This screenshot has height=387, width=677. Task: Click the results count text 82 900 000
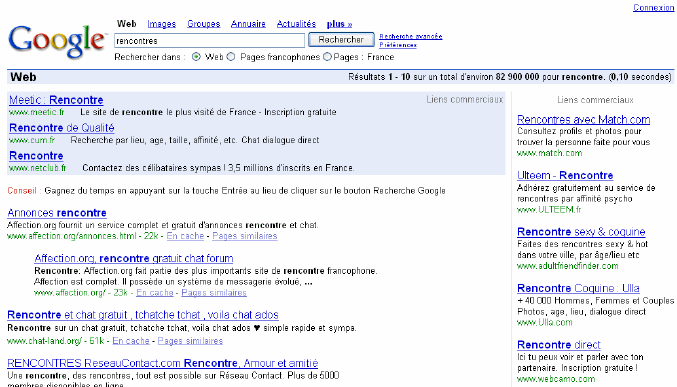coord(517,77)
